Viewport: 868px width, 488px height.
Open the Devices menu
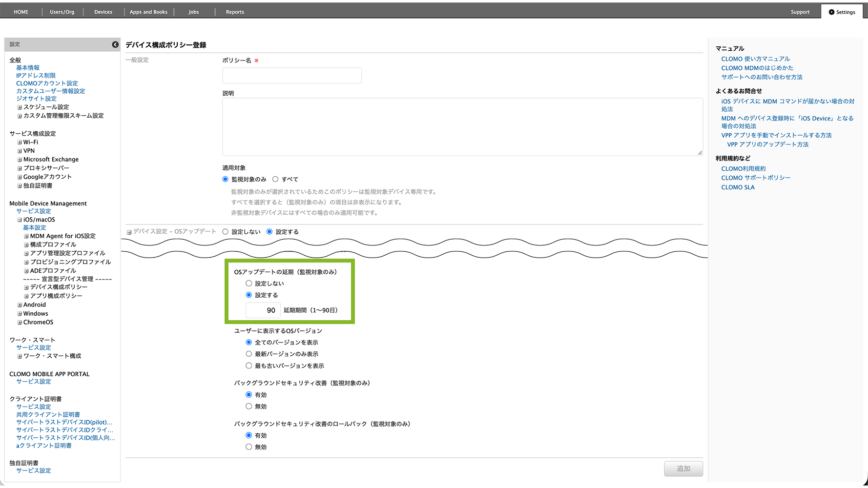pyautogui.click(x=103, y=12)
